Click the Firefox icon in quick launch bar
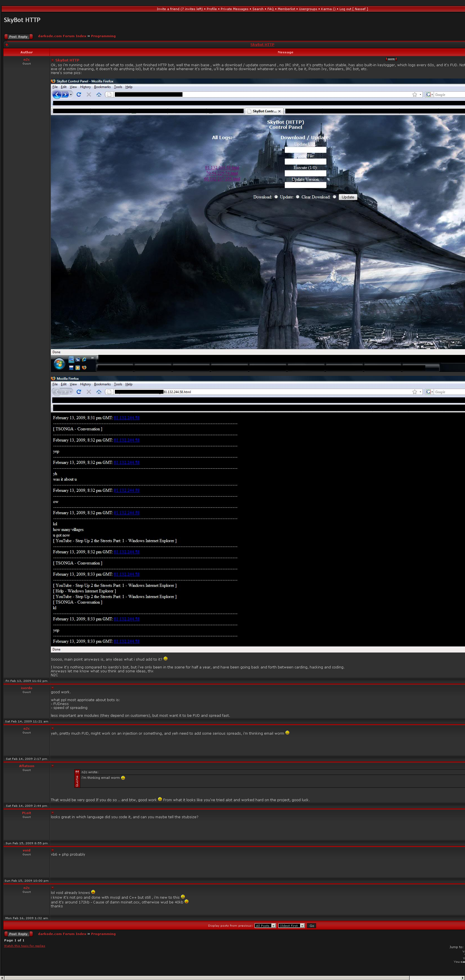This screenshot has width=465, height=980. [x=84, y=367]
